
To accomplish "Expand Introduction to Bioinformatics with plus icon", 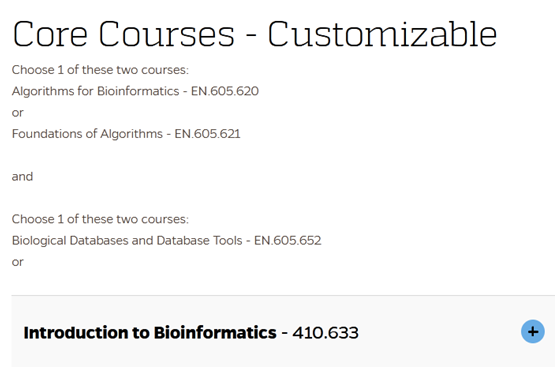I will pyautogui.click(x=532, y=332).
